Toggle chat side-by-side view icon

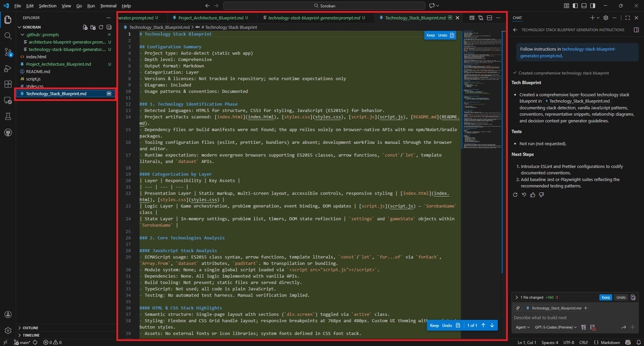[636, 30]
